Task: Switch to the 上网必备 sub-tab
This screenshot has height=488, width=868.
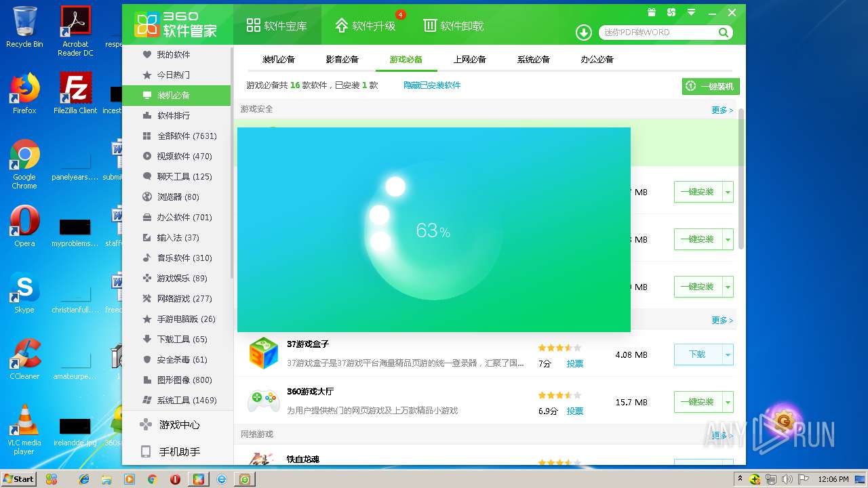Action: coord(469,60)
